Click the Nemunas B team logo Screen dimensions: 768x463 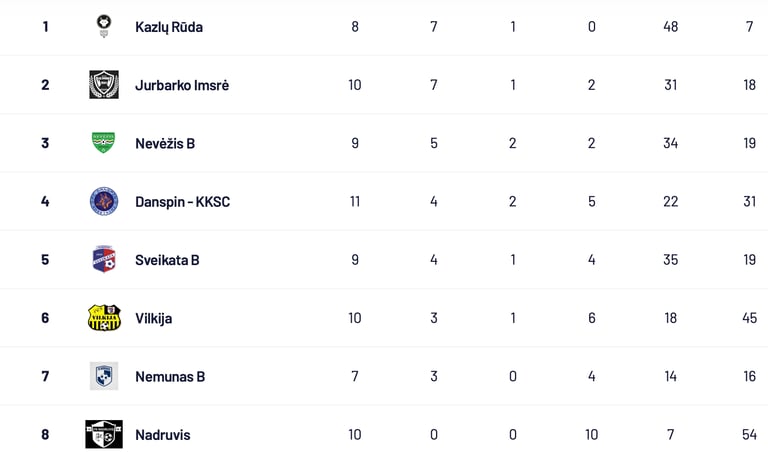[x=104, y=376]
